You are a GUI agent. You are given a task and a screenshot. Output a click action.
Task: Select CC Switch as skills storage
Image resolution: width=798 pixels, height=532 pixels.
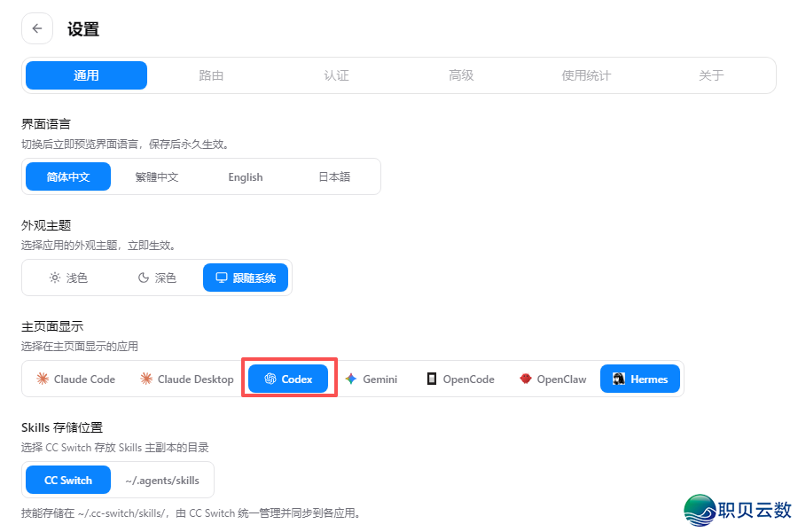click(x=68, y=480)
